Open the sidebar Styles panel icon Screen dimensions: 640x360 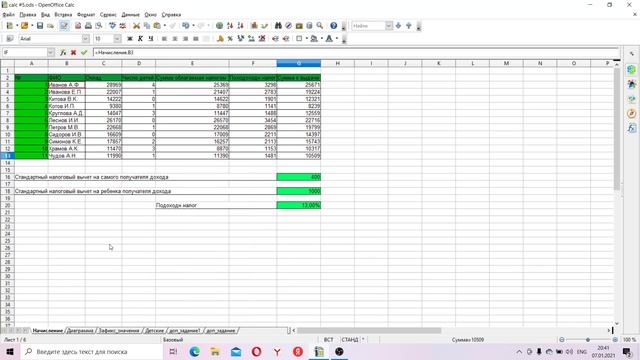point(632,84)
